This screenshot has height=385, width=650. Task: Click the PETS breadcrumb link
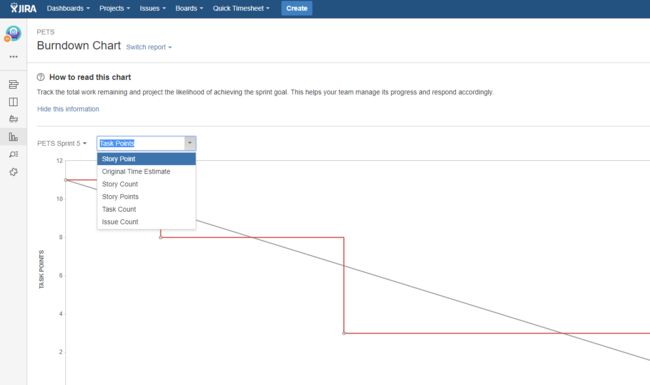tap(46, 32)
